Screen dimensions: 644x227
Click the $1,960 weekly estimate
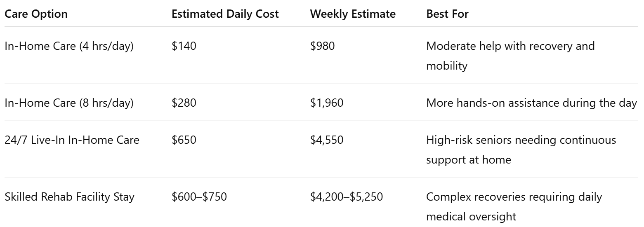tap(327, 103)
